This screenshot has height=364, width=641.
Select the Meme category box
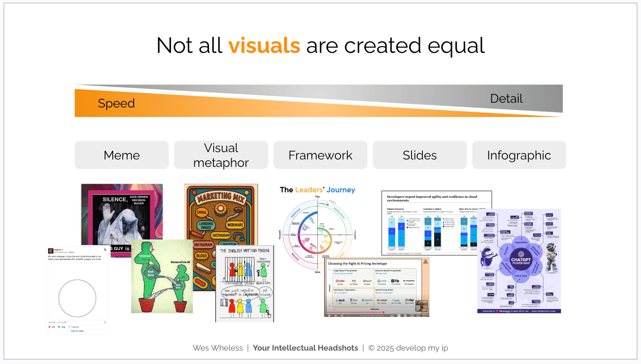[x=121, y=155]
